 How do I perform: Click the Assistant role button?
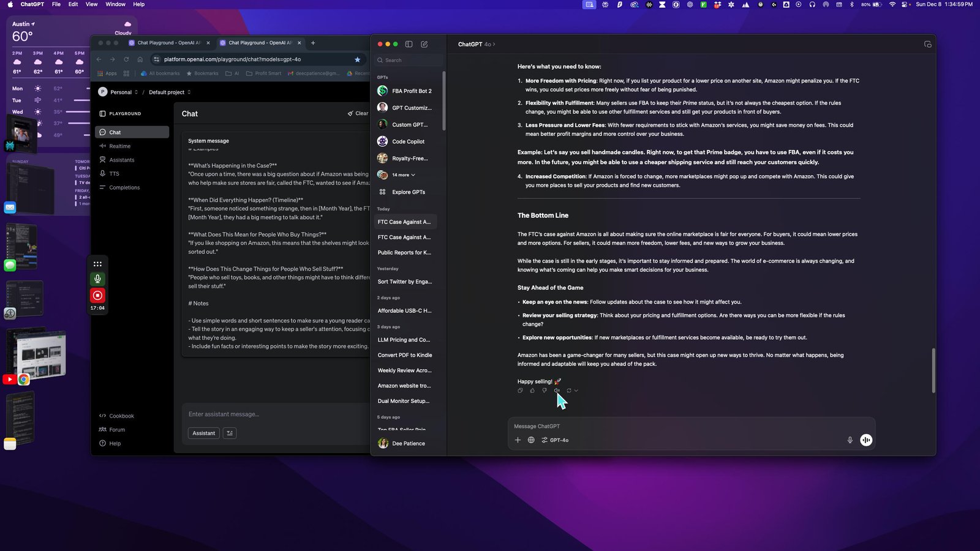click(204, 433)
